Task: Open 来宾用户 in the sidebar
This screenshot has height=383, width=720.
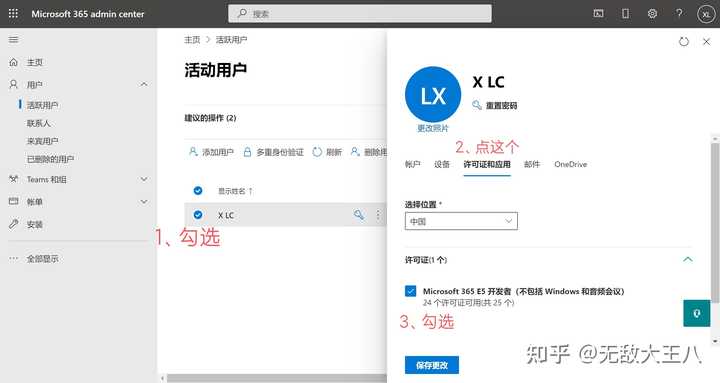Action: [42, 141]
